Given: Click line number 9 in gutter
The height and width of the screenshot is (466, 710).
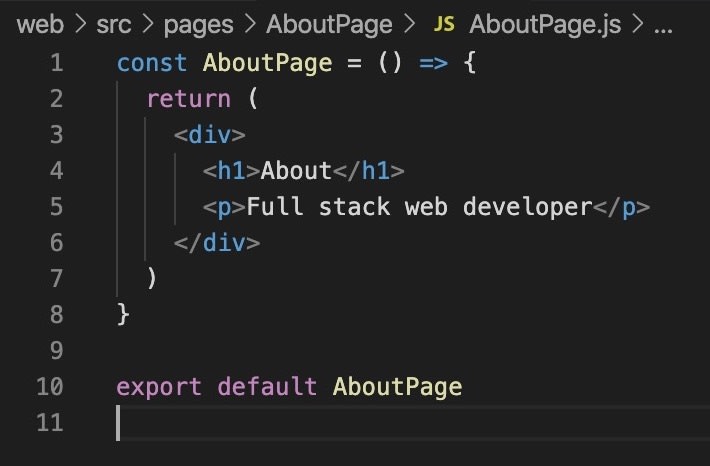Looking at the screenshot, I should pyautogui.click(x=57, y=351).
